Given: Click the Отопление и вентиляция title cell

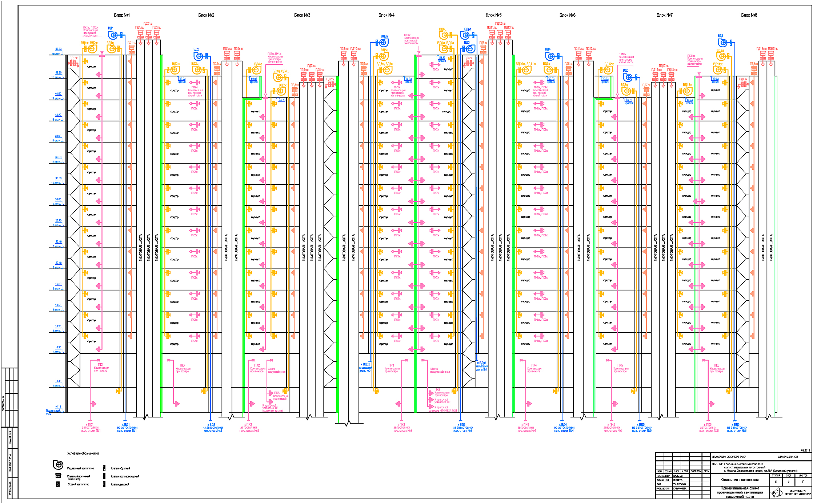Looking at the screenshot, I should (740, 480).
